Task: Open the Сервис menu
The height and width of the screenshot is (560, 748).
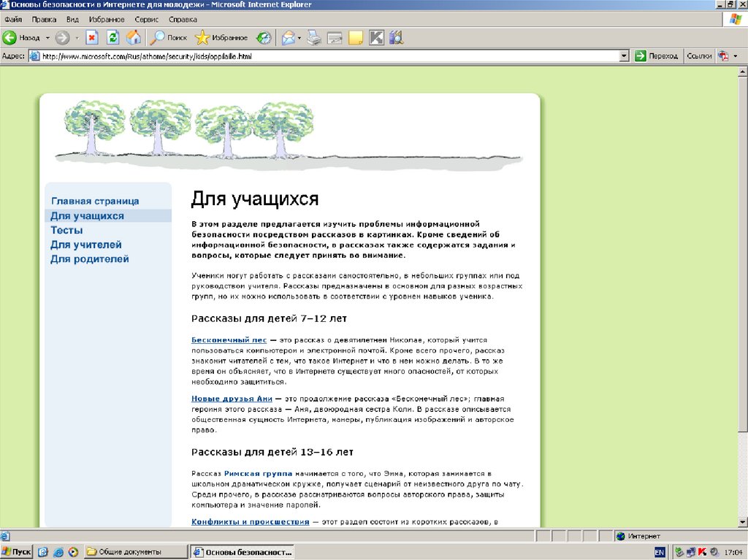Action: pyautogui.click(x=146, y=20)
